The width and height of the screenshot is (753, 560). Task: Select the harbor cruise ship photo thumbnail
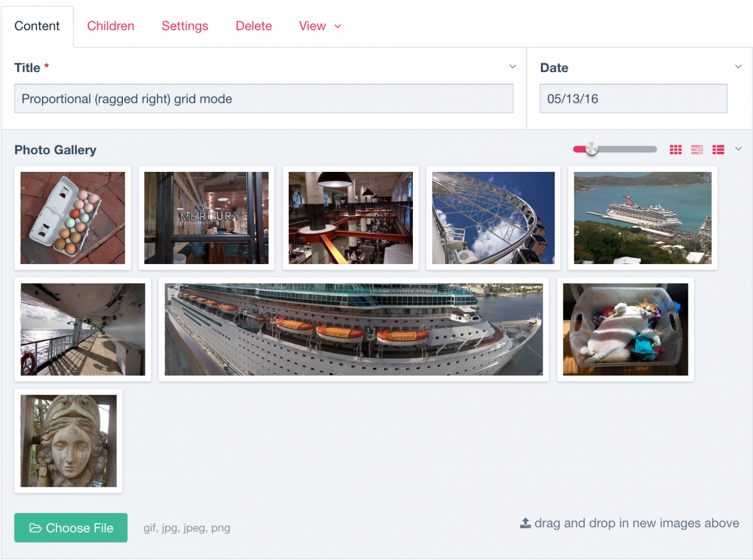(x=643, y=218)
